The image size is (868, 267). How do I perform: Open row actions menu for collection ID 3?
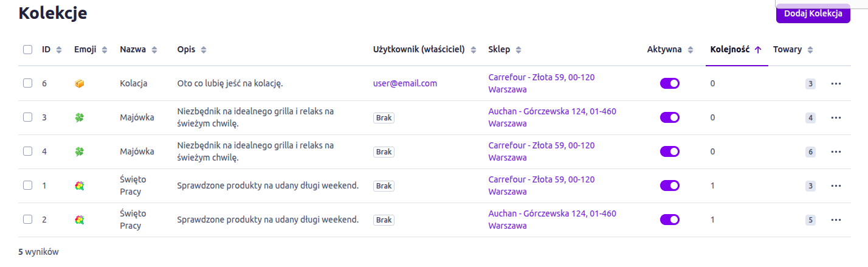[x=836, y=117]
